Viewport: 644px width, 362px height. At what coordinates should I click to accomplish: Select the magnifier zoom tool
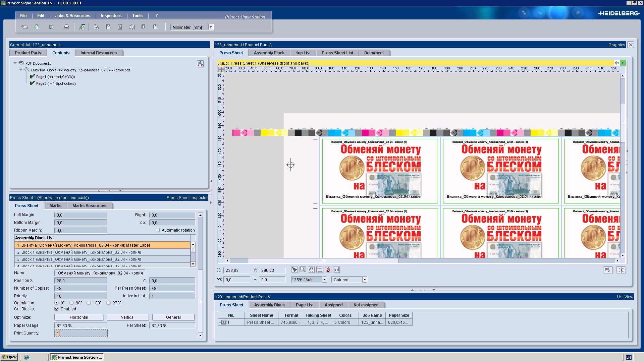[x=303, y=270]
